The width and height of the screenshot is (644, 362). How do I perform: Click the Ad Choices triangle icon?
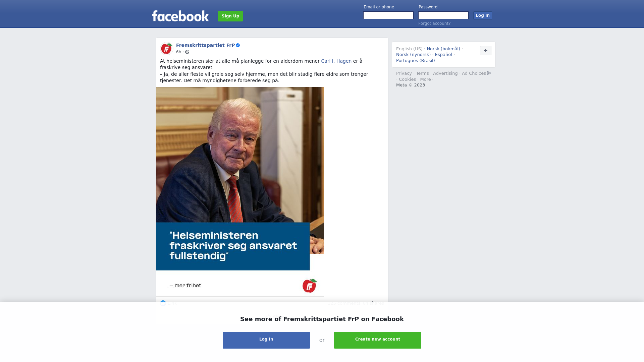[x=489, y=73]
